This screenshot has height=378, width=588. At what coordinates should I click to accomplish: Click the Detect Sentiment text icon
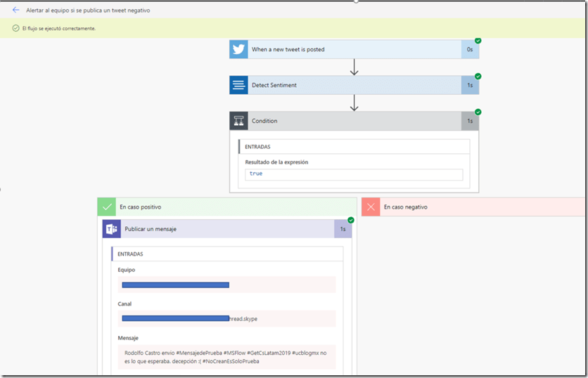(x=238, y=85)
